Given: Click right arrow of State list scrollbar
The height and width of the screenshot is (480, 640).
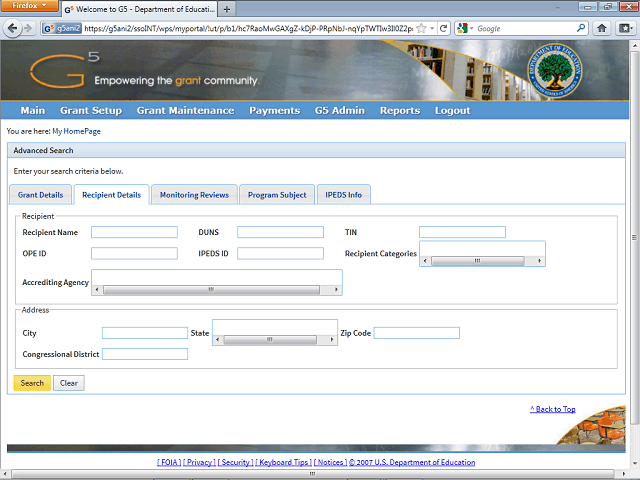Looking at the screenshot, I should coord(332,340).
